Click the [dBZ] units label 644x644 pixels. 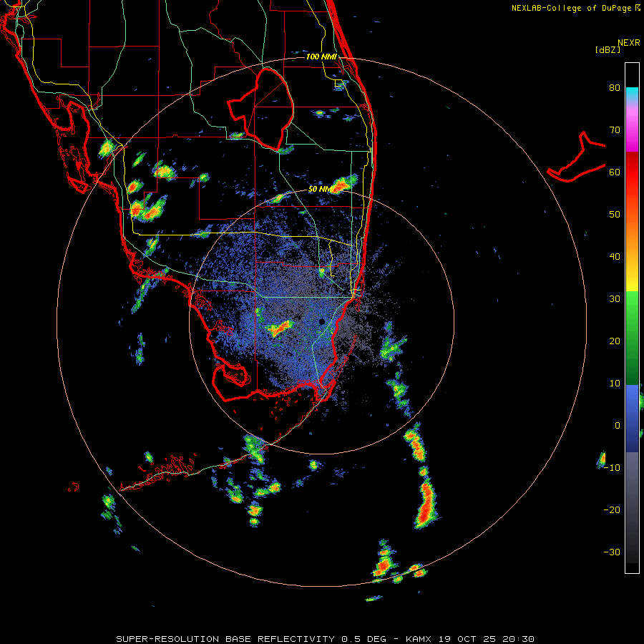[608, 50]
